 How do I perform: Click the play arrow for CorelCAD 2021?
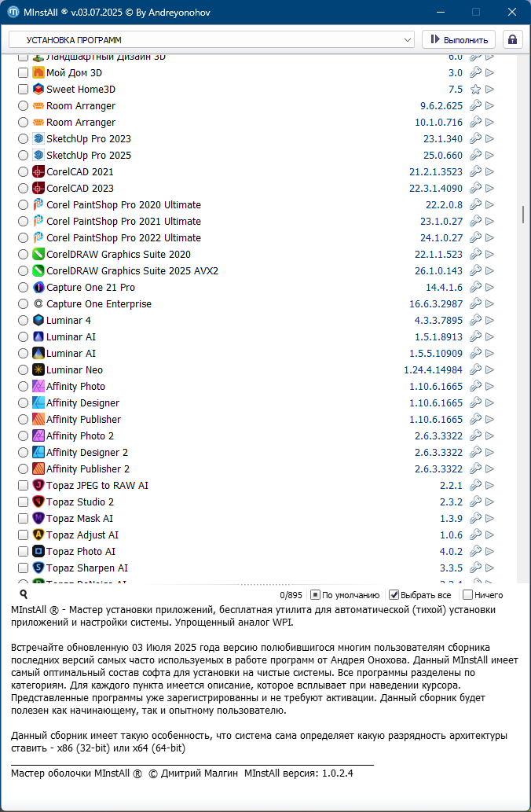click(x=489, y=171)
